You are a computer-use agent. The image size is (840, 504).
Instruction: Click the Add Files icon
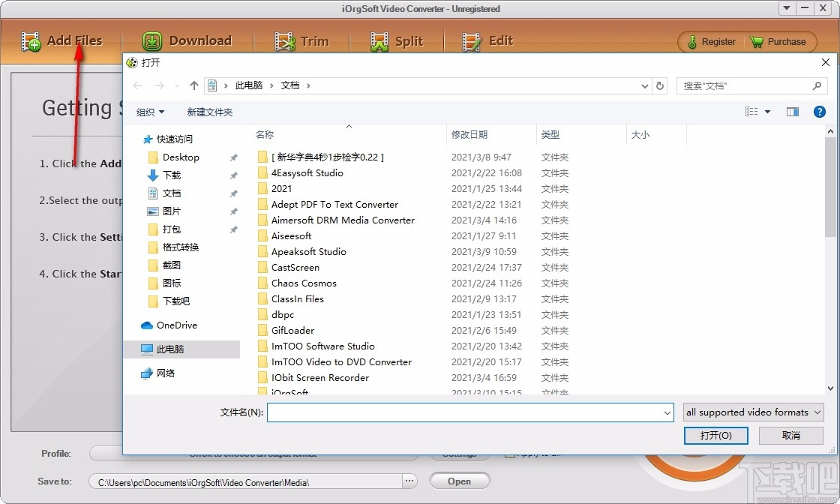point(31,41)
